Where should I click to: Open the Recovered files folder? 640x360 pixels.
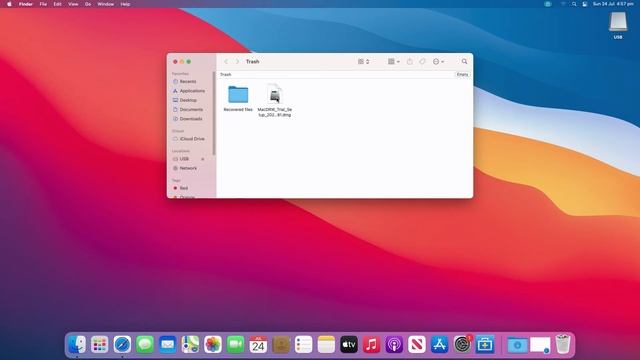[238, 95]
